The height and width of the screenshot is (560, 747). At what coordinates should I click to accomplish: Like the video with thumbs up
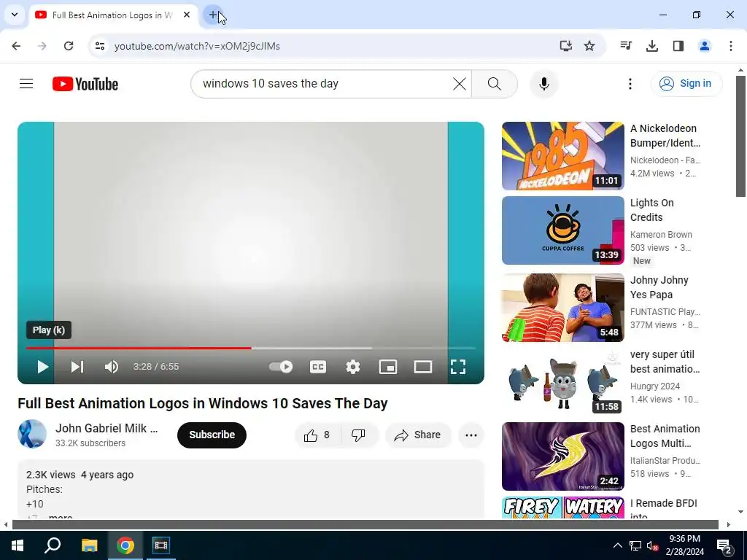point(318,435)
